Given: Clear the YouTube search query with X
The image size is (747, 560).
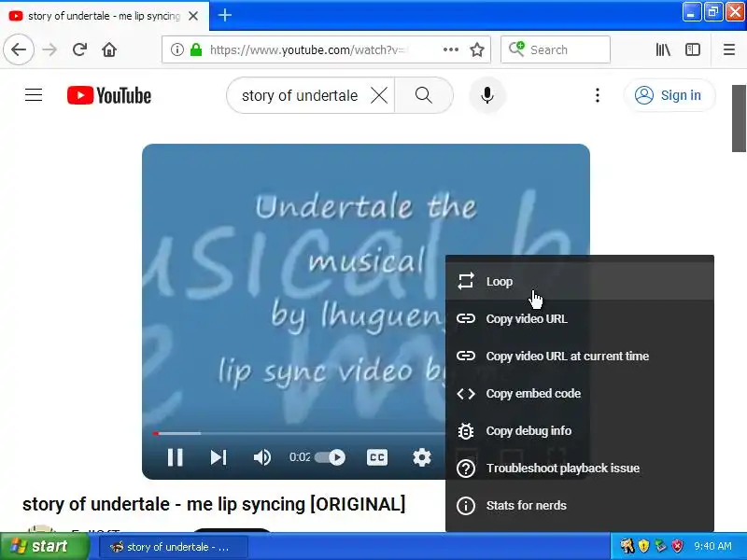Looking at the screenshot, I should point(379,96).
